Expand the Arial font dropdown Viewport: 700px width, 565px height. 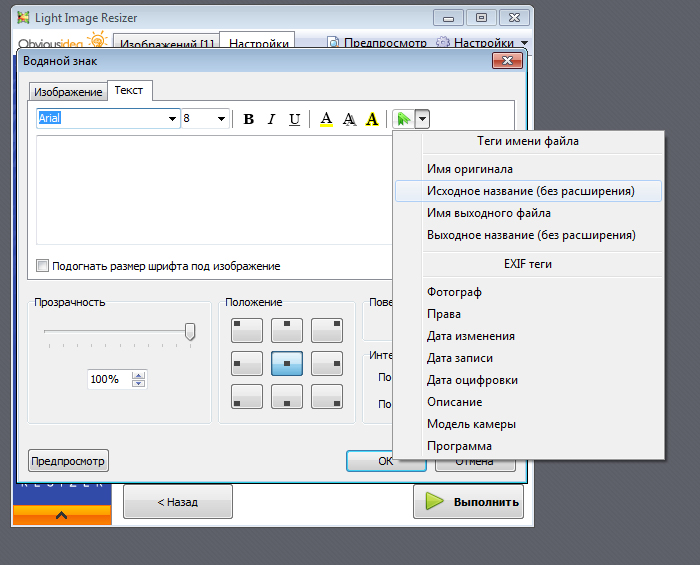coord(172,119)
